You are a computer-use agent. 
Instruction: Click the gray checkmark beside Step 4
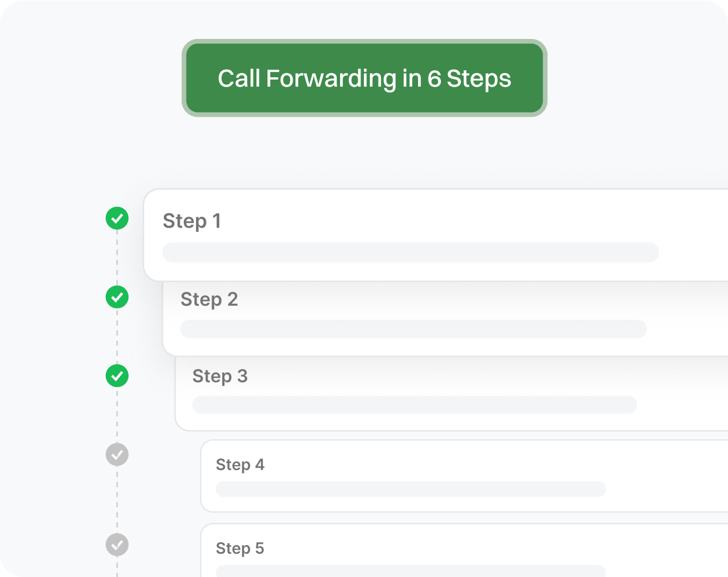pyautogui.click(x=117, y=454)
